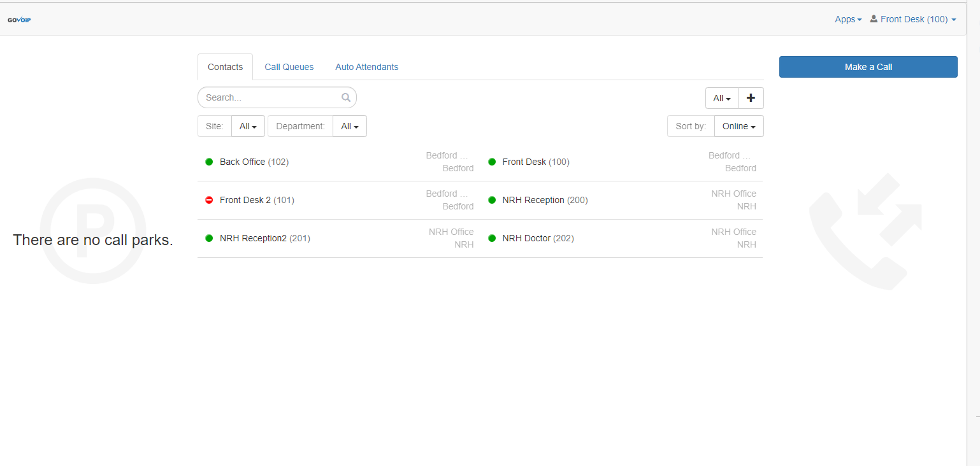The width and height of the screenshot is (980, 466).
Task: Click Front Desk 2 red busy icon
Action: (209, 200)
